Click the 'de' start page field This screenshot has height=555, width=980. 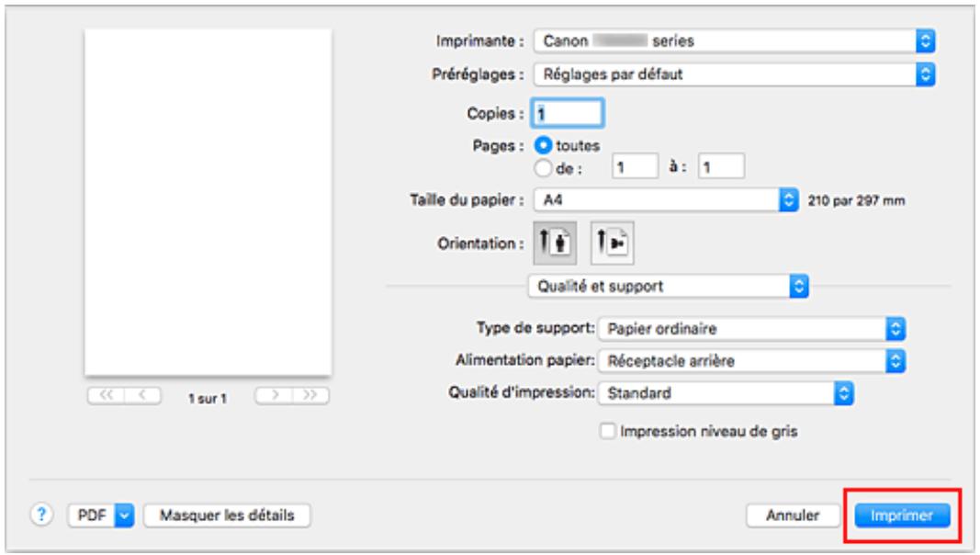(635, 167)
